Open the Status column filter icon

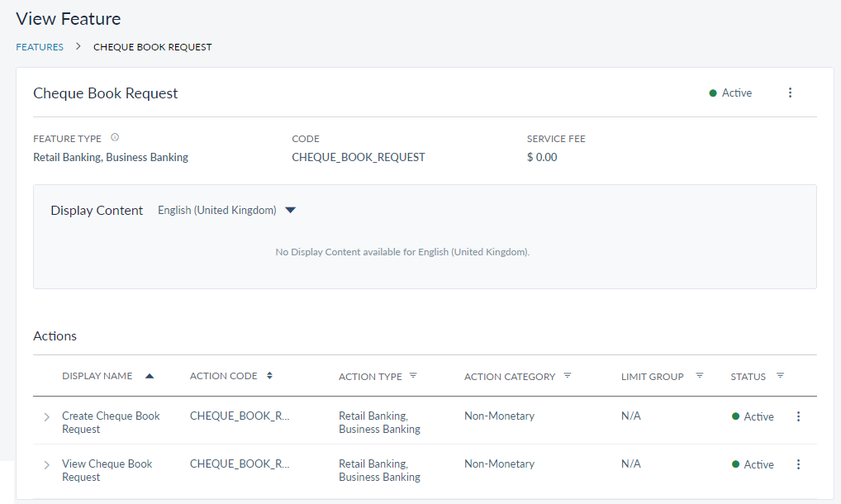click(779, 376)
